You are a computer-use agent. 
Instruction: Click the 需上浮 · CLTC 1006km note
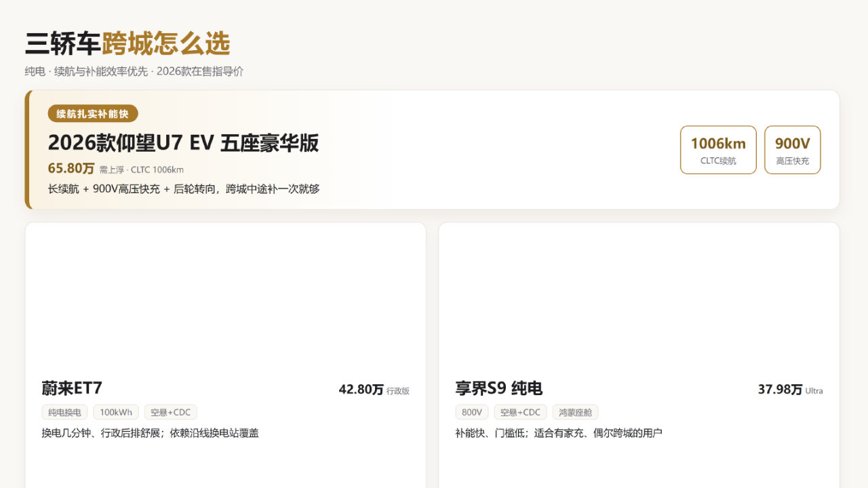[x=142, y=169]
